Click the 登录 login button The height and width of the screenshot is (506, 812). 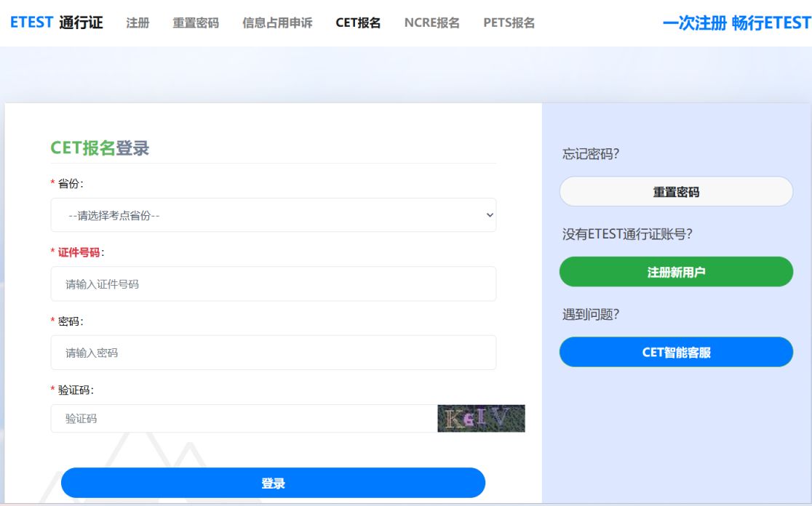coord(274,482)
